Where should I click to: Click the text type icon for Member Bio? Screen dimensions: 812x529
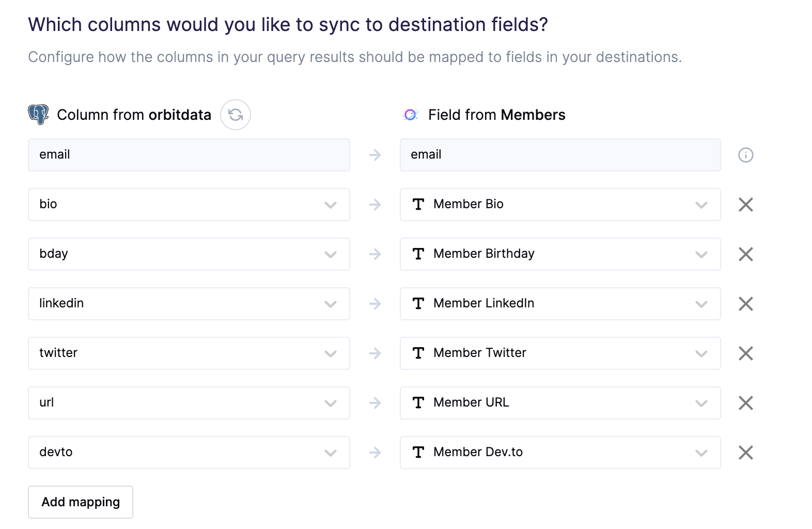tap(418, 205)
